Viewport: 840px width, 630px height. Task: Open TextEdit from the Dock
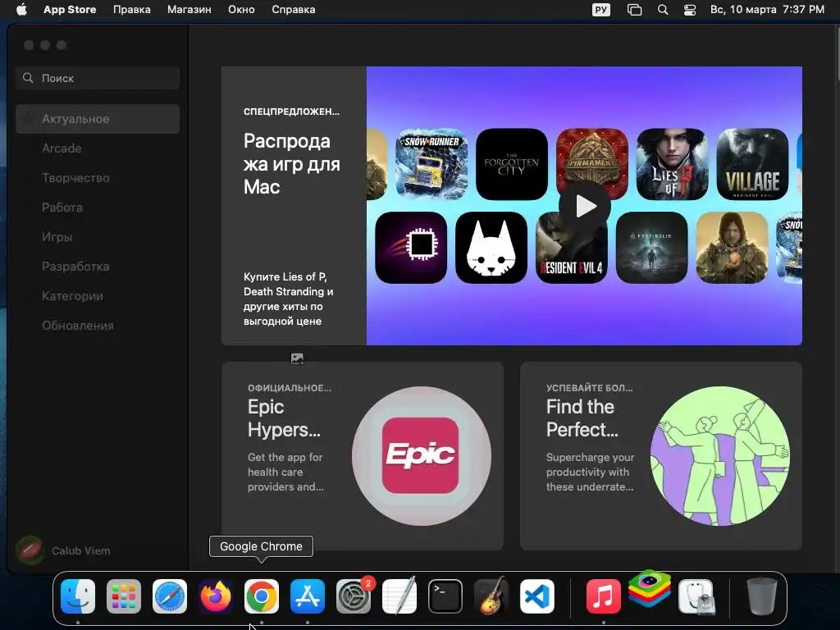click(399, 596)
